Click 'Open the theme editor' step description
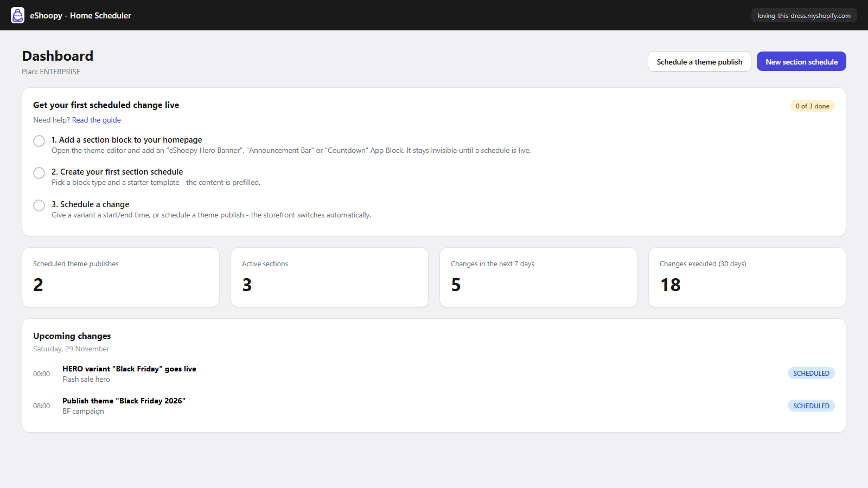The image size is (868, 488). coord(291,151)
